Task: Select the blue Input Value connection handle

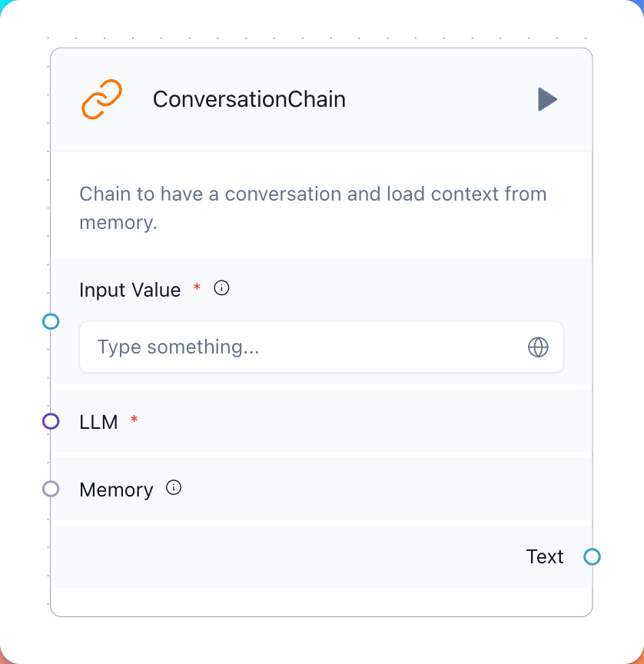Action: tap(51, 321)
